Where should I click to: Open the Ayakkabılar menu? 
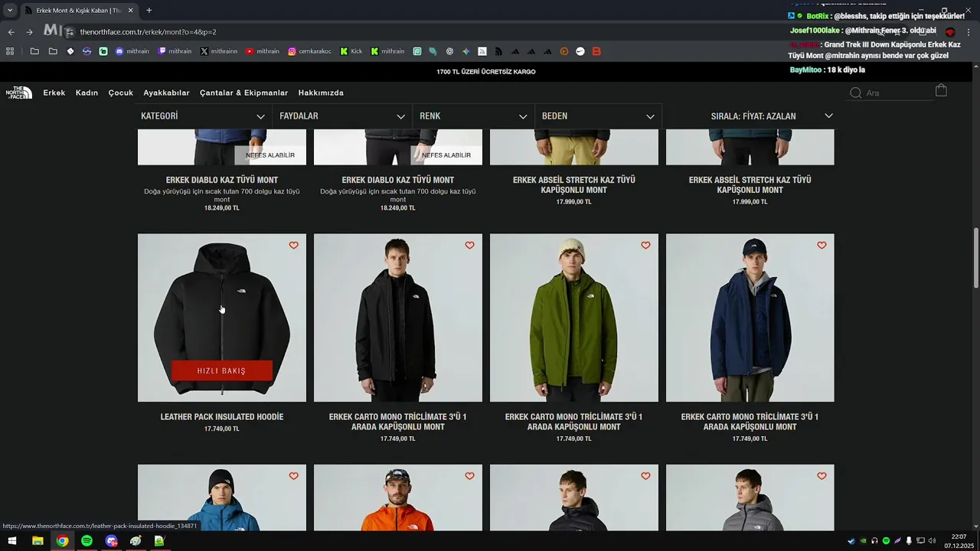click(166, 93)
